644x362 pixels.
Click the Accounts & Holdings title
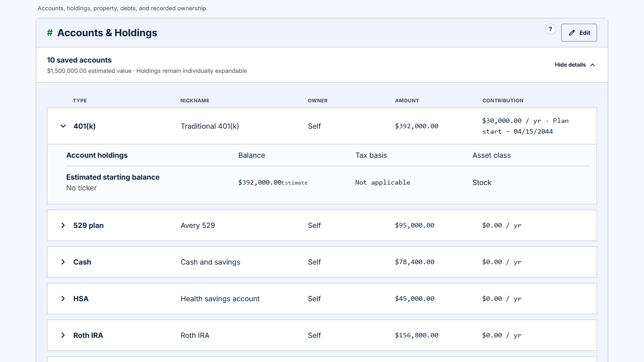(x=107, y=33)
